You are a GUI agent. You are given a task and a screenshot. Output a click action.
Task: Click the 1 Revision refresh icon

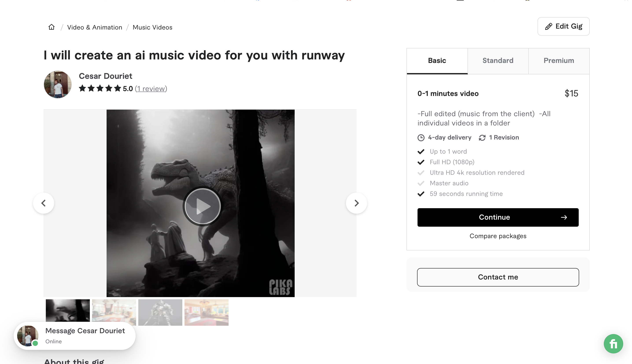(x=482, y=138)
